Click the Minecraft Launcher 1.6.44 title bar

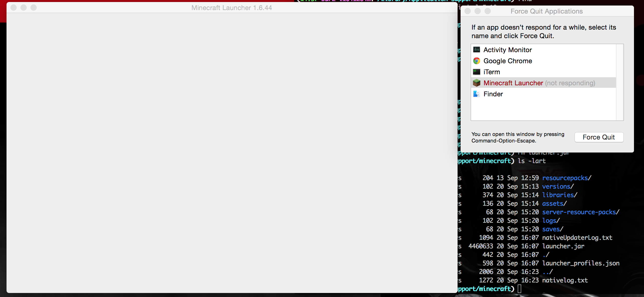click(231, 8)
